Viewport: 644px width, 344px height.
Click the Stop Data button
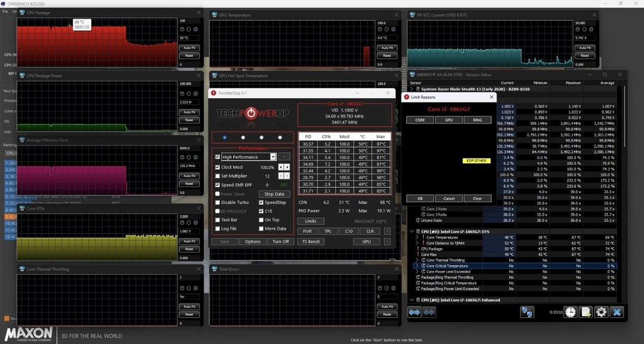(274, 194)
